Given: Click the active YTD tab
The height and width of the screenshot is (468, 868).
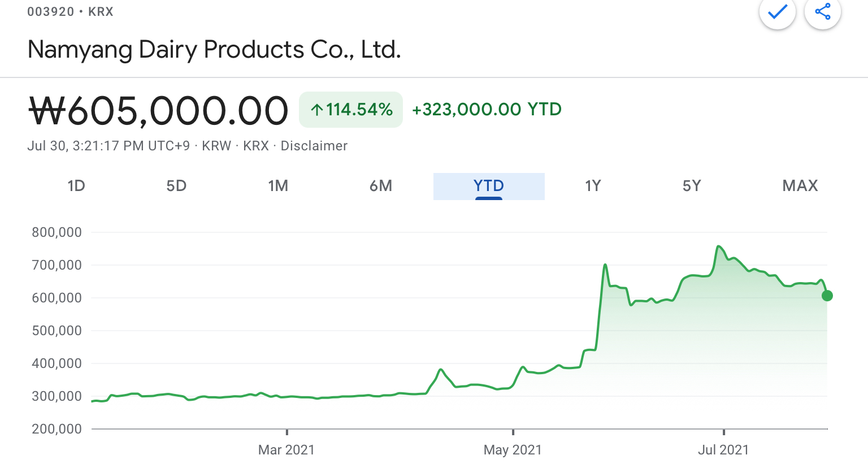Looking at the screenshot, I should pyautogui.click(x=489, y=186).
